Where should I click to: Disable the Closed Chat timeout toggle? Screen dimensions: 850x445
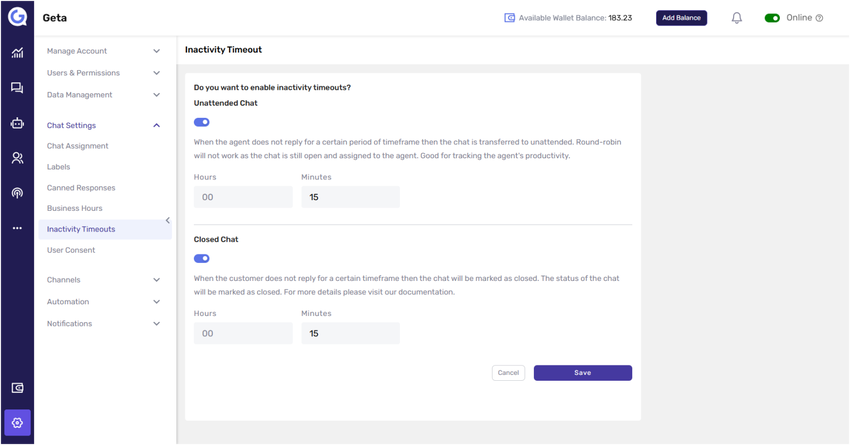click(202, 258)
